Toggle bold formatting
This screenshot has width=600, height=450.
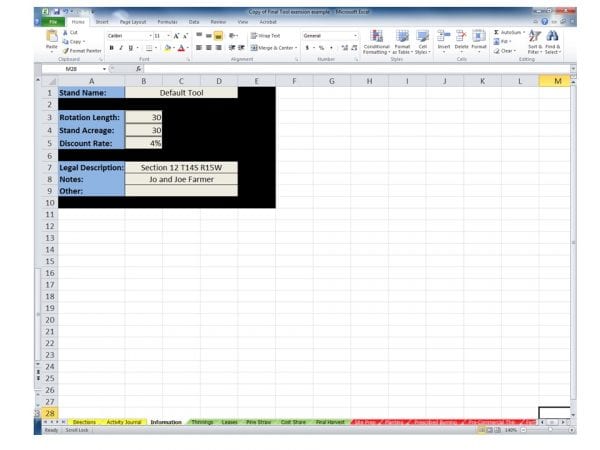coord(111,47)
